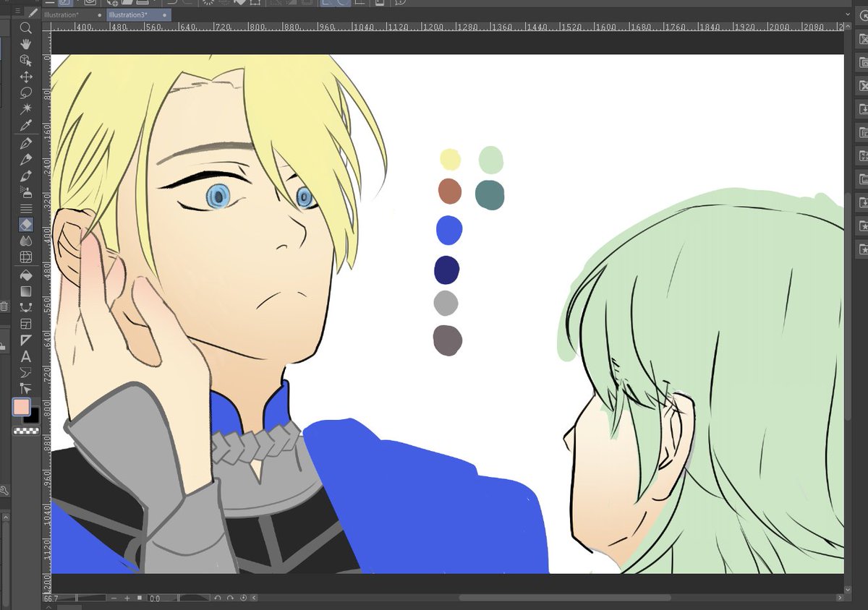Collapse the navigation bar arrow
The image size is (868, 610).
[x=254, y=598]
